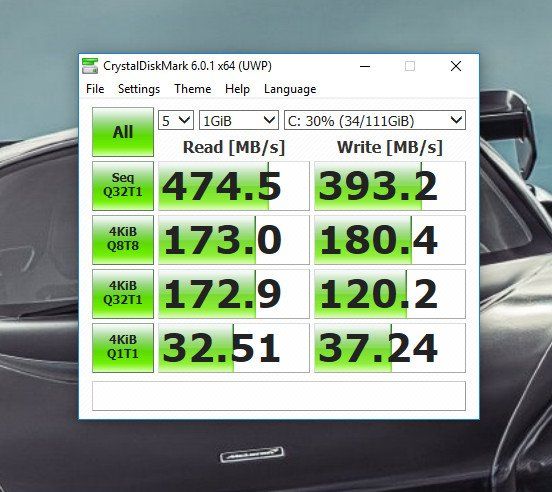Viewport: 552px width, 492px height.
Task: Run all benchmarks with the All button
Action: pos(123,132)
